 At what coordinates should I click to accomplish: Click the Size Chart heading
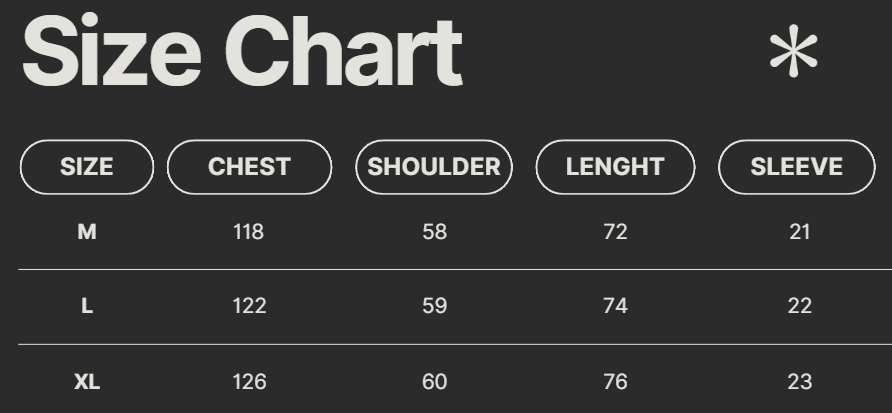tap(242, 51)
